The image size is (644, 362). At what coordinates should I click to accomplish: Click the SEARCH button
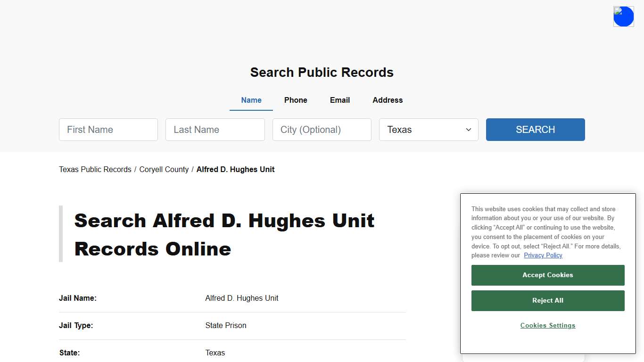tap(535, 130)
